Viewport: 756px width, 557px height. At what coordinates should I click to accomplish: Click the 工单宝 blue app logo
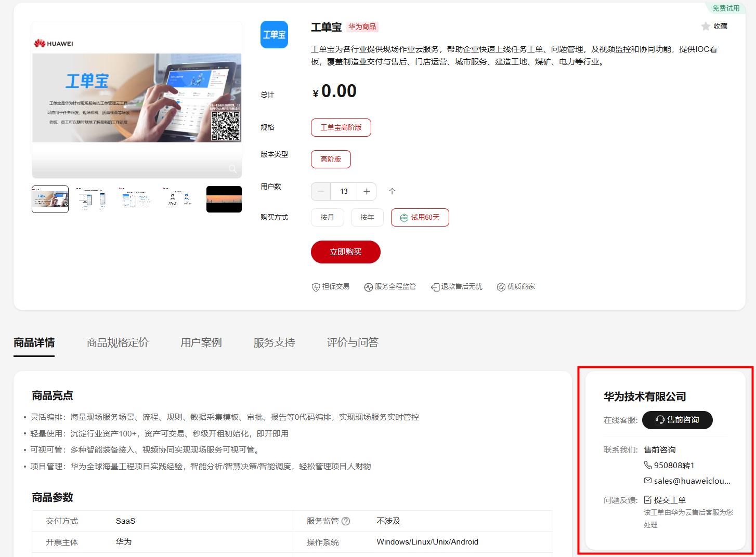coord(274,35)
